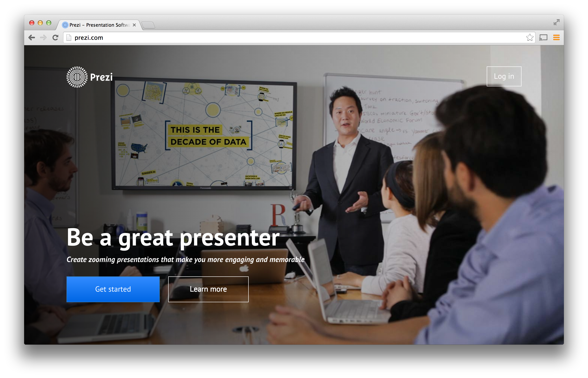Open a new tab with the blank tab button

(148, 25)
